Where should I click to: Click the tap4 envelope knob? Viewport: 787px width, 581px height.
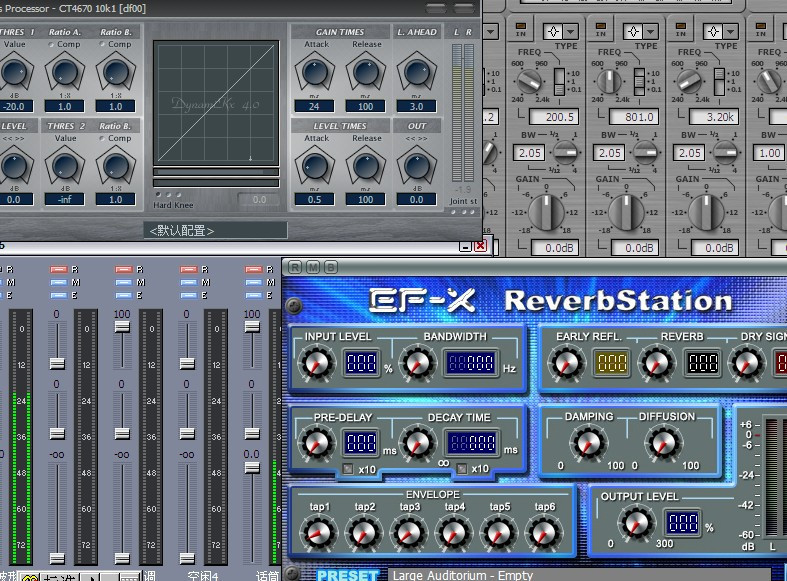[x=454, y=532]
